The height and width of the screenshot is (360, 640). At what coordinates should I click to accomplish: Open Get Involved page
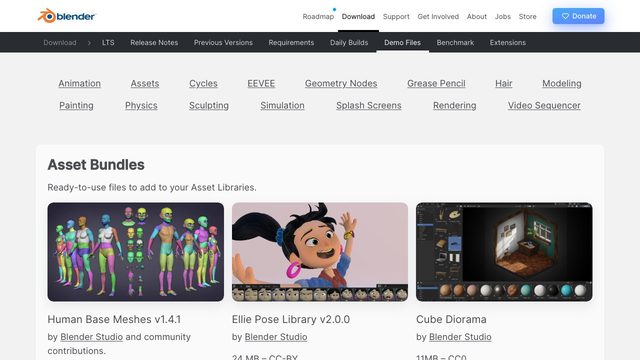click(x=438, y=17)
